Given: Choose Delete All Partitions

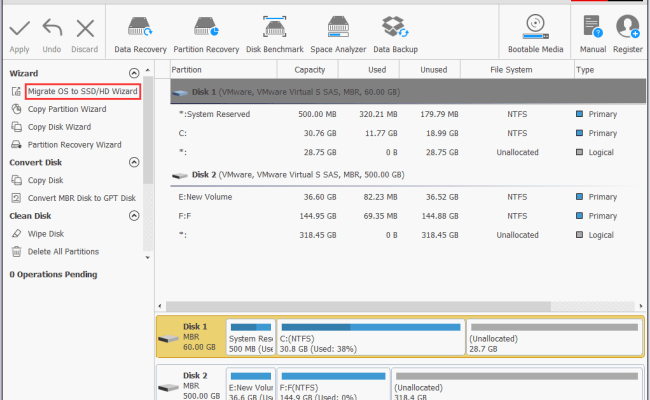Looking at the screenshot, I should pyautogui.click(x=63, y=252).
